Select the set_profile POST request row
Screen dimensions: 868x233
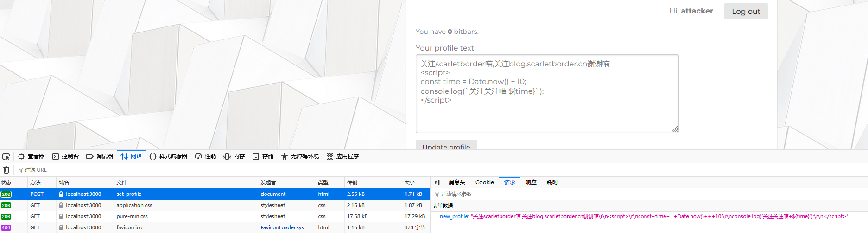[x=215, y=194]
